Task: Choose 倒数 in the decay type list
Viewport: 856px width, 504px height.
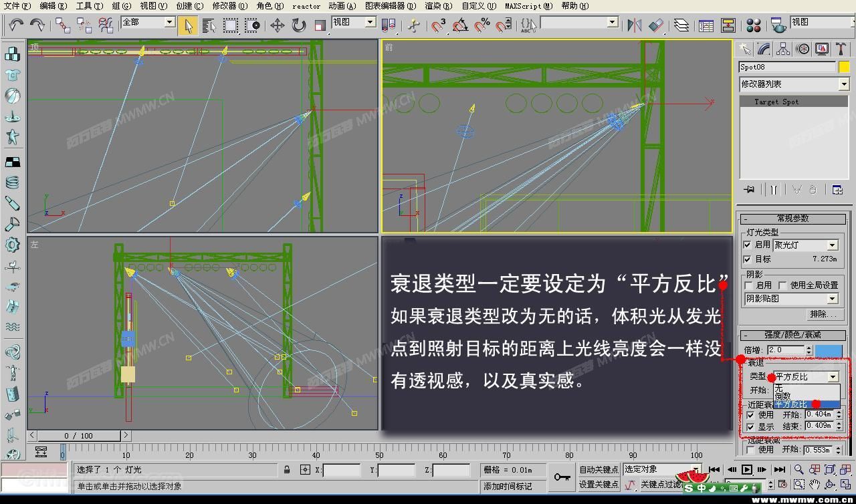Action: pyautogui.click(x=807, y=396)
